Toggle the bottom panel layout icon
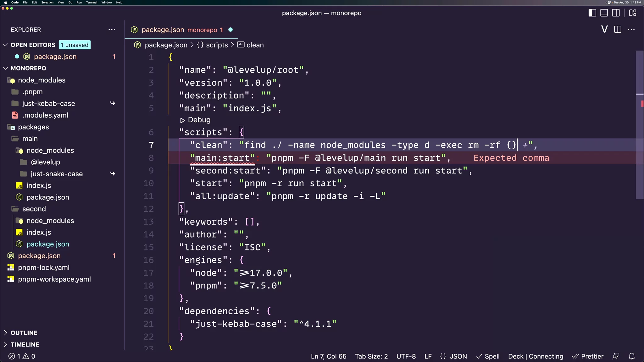 coord(604,13)
